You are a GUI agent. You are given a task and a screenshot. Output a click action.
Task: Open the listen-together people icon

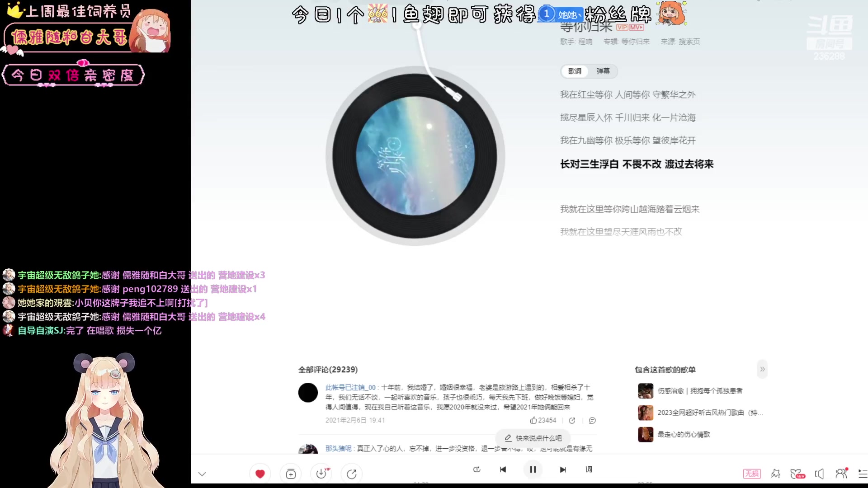coord(841,473)
